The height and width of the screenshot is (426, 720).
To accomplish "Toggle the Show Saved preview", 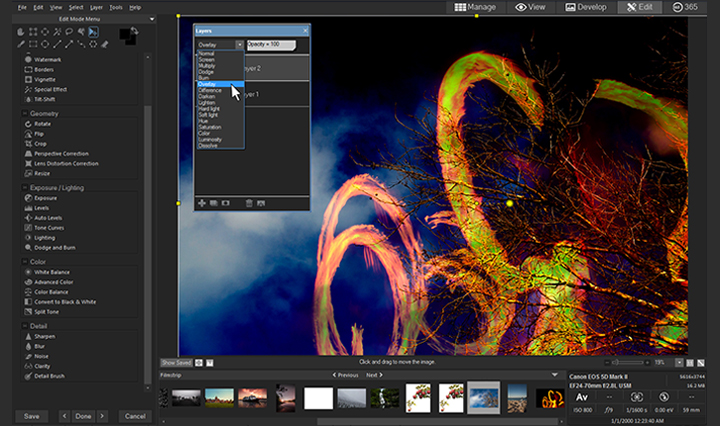I will [175, 362].
